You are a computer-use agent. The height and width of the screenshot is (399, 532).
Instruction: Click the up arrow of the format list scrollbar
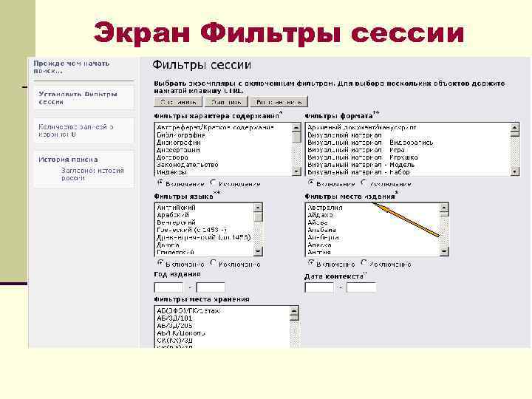[515, 128]
